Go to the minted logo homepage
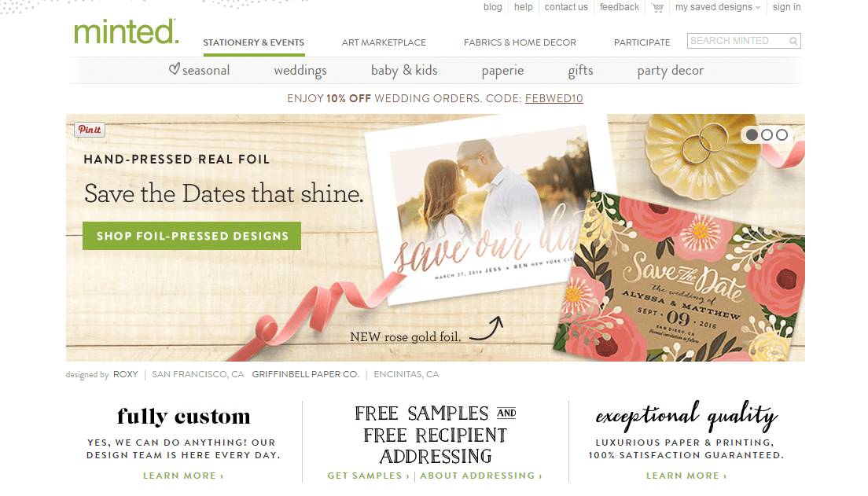The width and height of the screenshot is (868, 496). coord(127,31)
